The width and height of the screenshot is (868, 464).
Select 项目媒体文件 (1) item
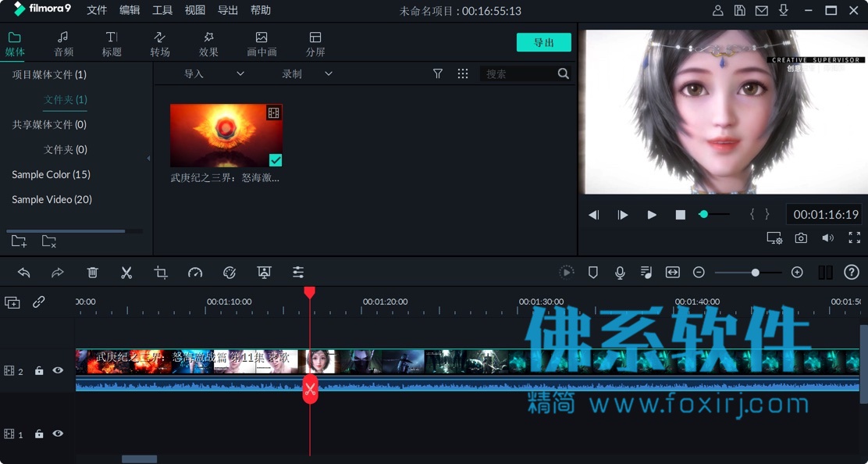click(49, 74)
